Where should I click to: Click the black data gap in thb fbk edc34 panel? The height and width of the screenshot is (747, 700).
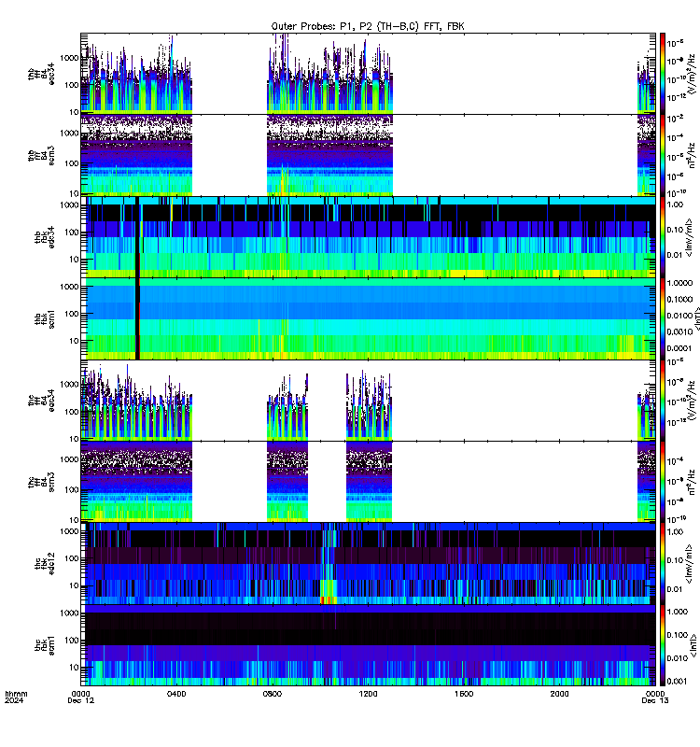click(137, 237)
